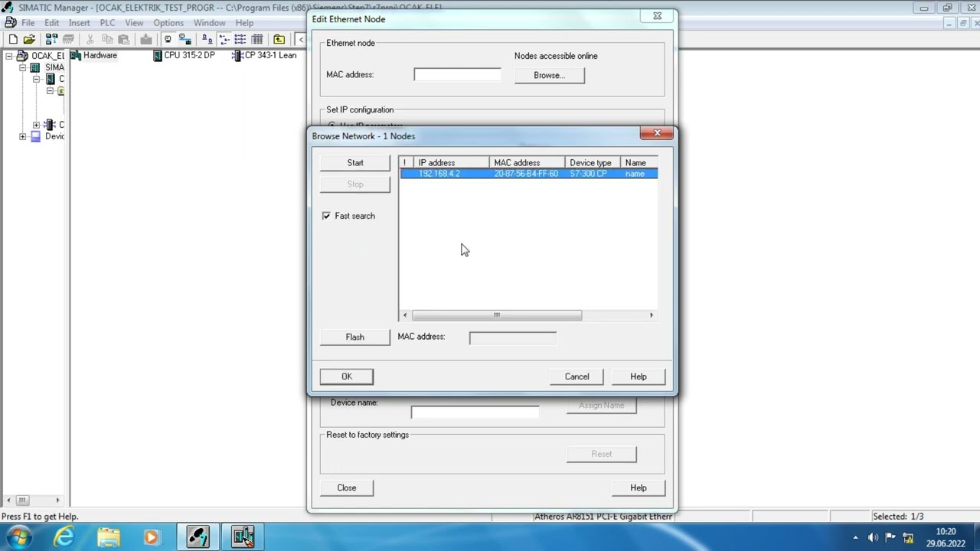Click the Name column header
Viewport: 980px width, 551px height.
pos(639,163)
